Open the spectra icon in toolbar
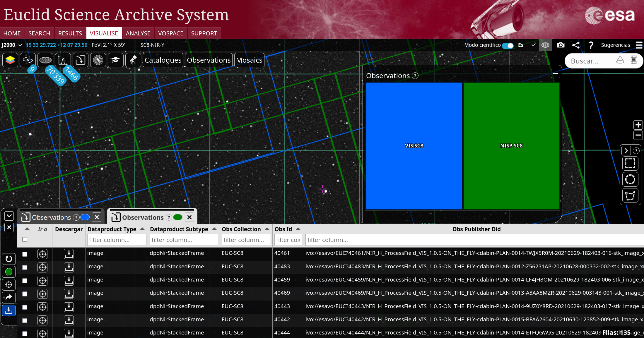This screenshot has width=644, height=338. click(x=63, y=60)
